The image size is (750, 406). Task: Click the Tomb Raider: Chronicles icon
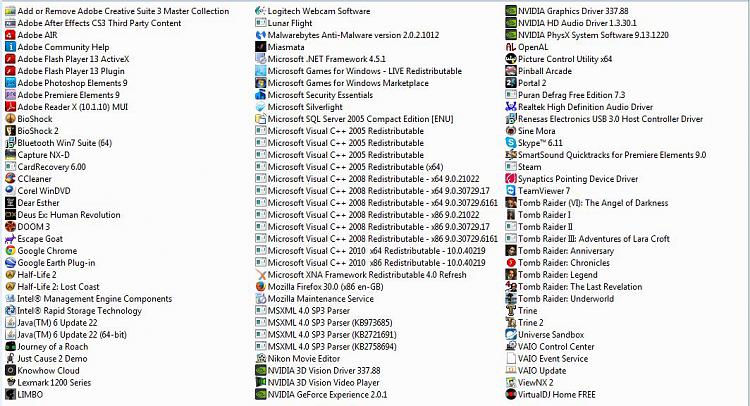tap(511, 263)
